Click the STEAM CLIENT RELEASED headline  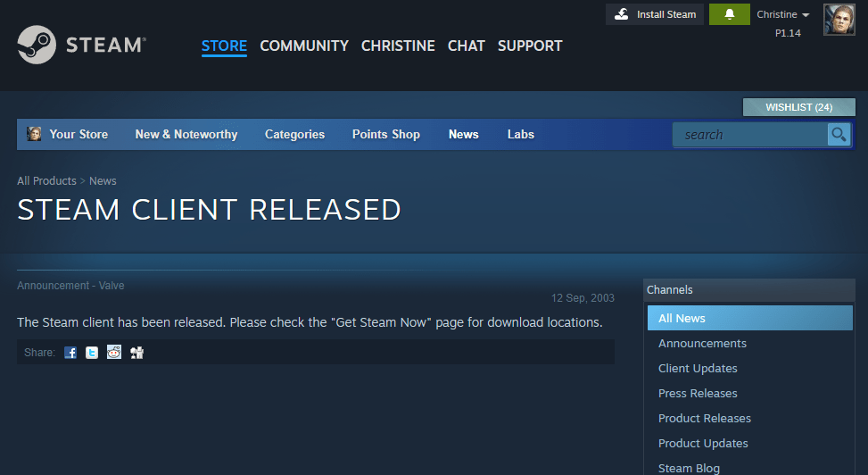(209, 210)
